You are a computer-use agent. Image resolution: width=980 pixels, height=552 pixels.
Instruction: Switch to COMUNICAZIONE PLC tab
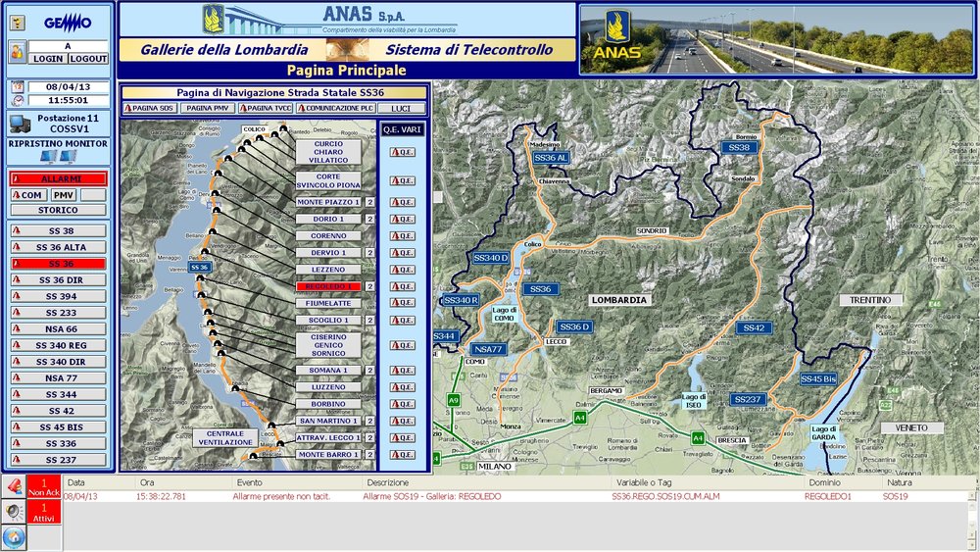pos(335,108)
